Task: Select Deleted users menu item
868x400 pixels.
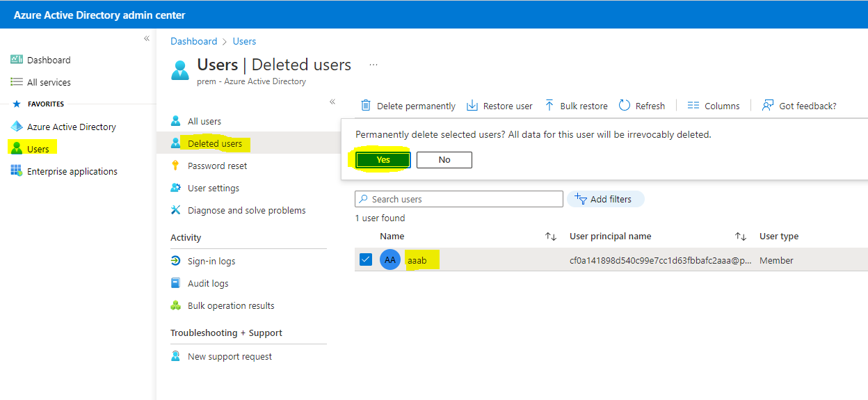Action: [x=215, y=143]
